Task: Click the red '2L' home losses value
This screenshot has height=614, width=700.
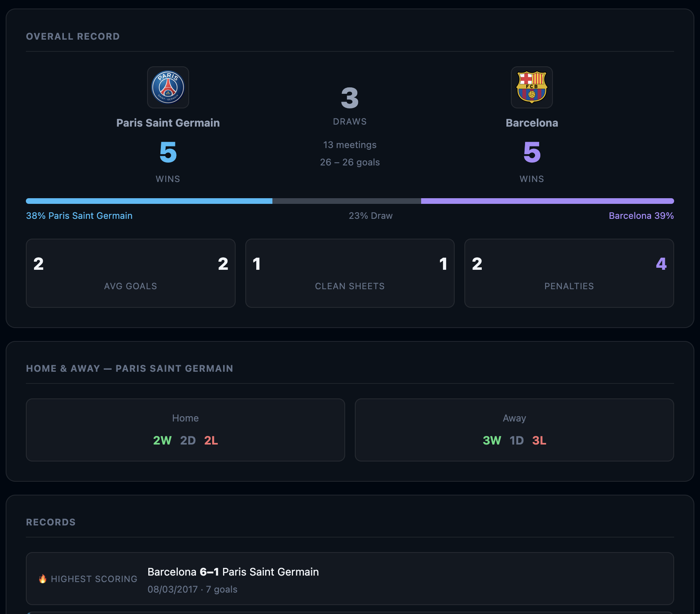Action: click(x=211, y=440)
